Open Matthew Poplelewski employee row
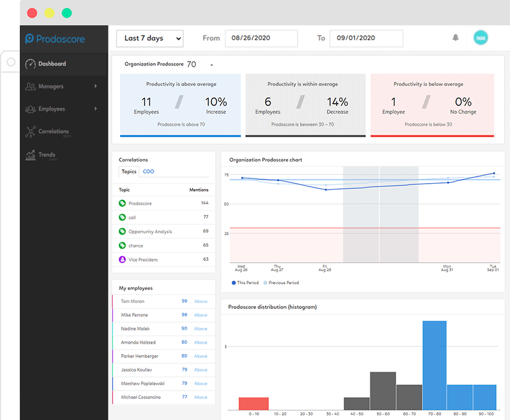Viewport: 510px width, 420px height. 164,383
